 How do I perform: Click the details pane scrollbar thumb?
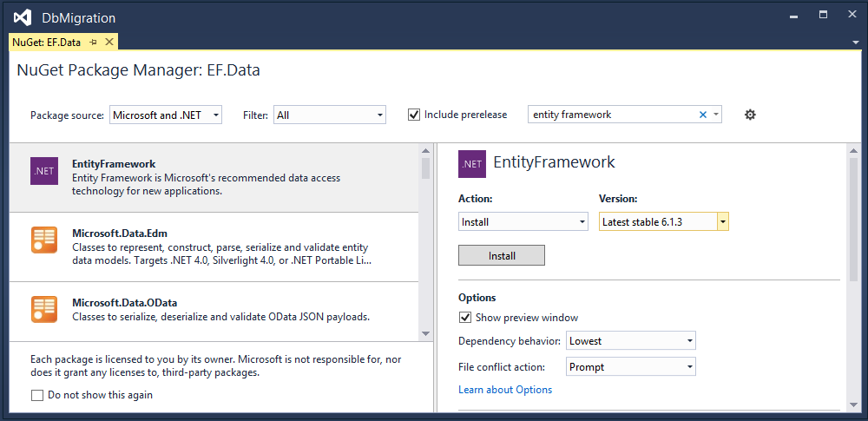pos(853,221)
